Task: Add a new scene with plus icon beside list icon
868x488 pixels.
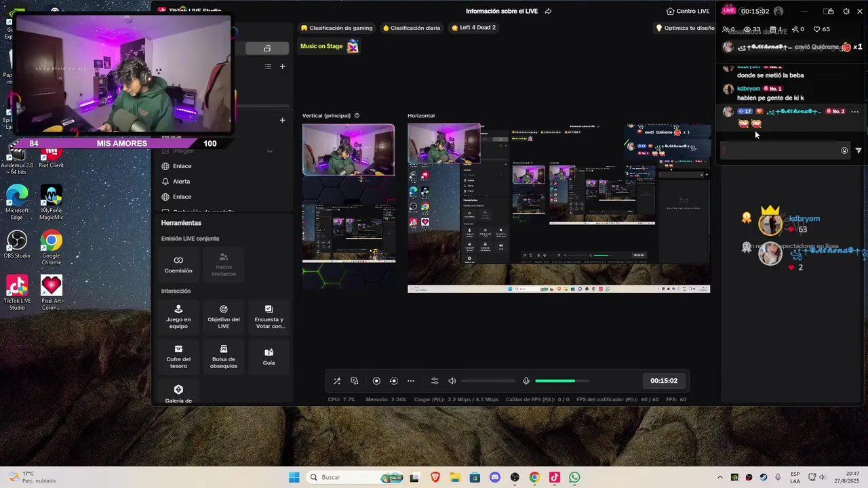Action: [283, 66]
